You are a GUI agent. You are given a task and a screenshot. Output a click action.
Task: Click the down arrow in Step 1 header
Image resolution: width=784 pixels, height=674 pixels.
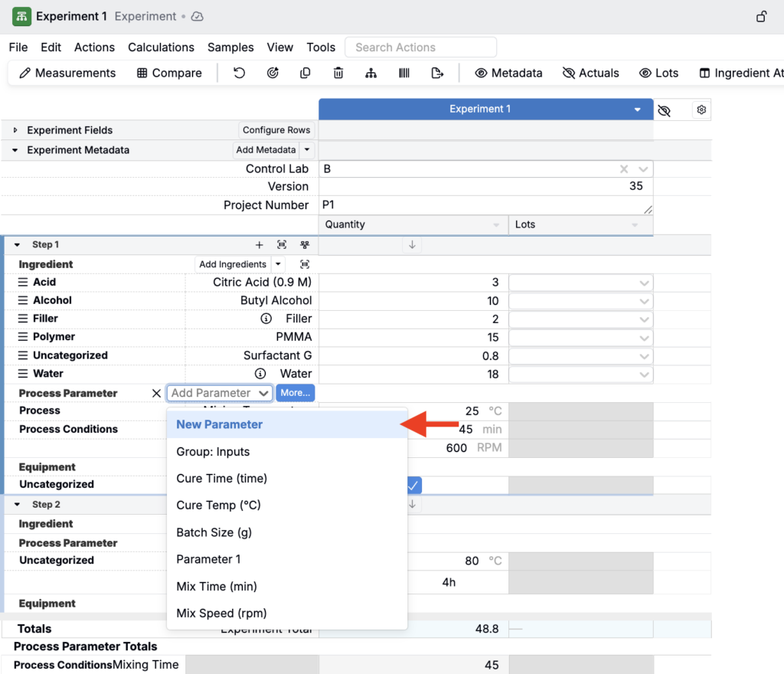(x=412, y=244)
